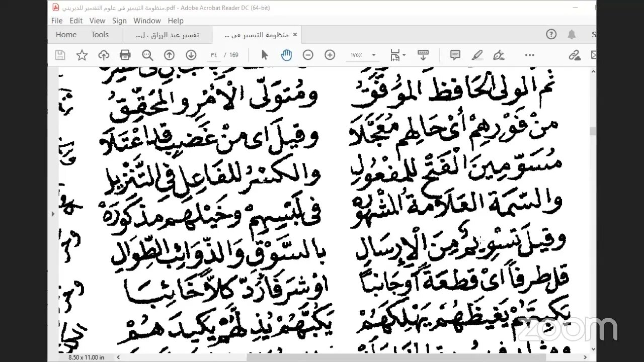The height and width of the screenshot is (362, 644).
Task: Click the scrolling mode keyboard icon
Action: click(x=423, y=55)
